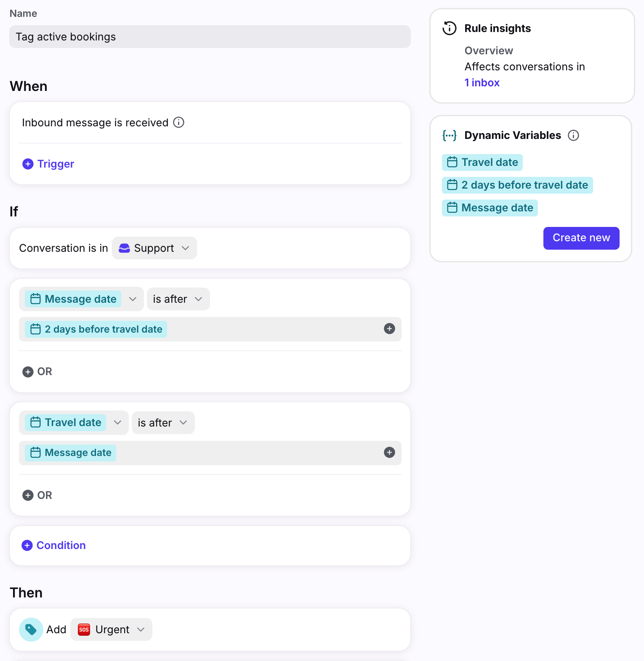Open the 1 inbox link
Image resolution: width=644 pixels, height=661 pixels.
(x=482, y=83)
